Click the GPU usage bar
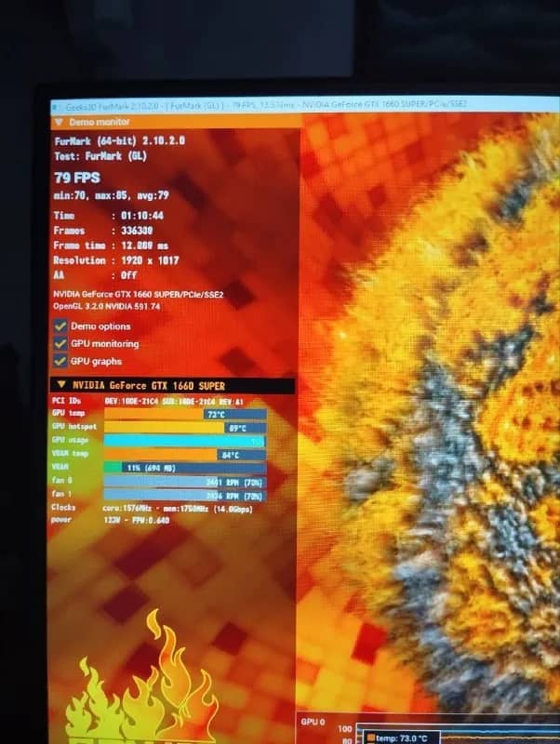Viewport: 560px width, 744px height. tap(184, 441)
